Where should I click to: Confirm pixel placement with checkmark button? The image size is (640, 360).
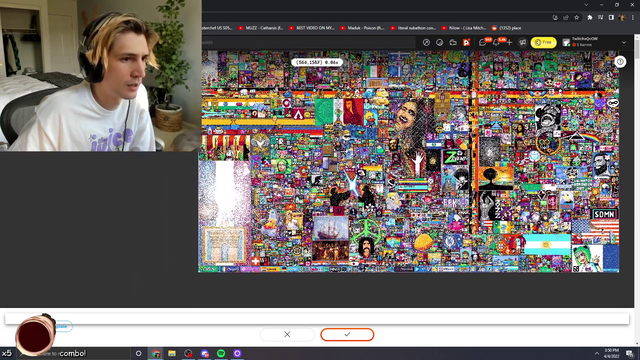(347, 334)
